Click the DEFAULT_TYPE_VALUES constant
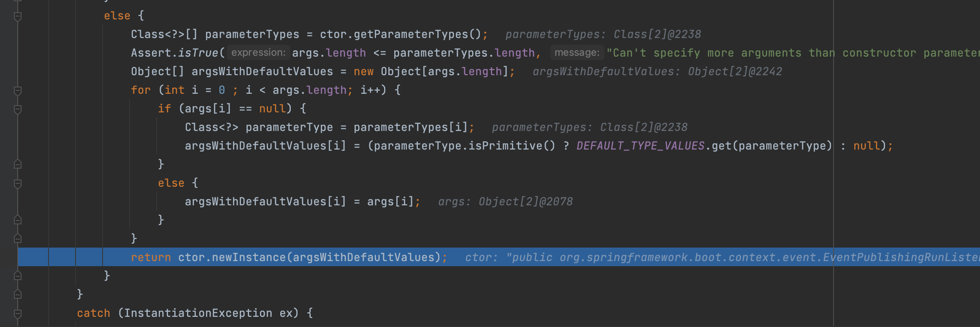Viewport: 980px width, 327px height. [x=640, y=146]
